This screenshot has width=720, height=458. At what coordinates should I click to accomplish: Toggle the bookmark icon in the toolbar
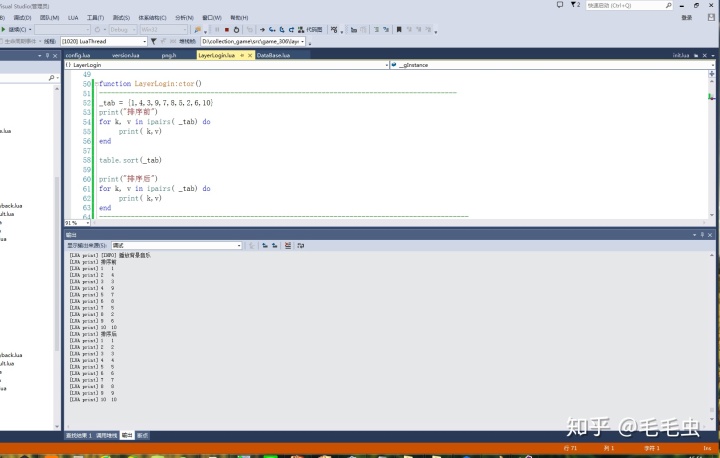[x=399, y=29]
